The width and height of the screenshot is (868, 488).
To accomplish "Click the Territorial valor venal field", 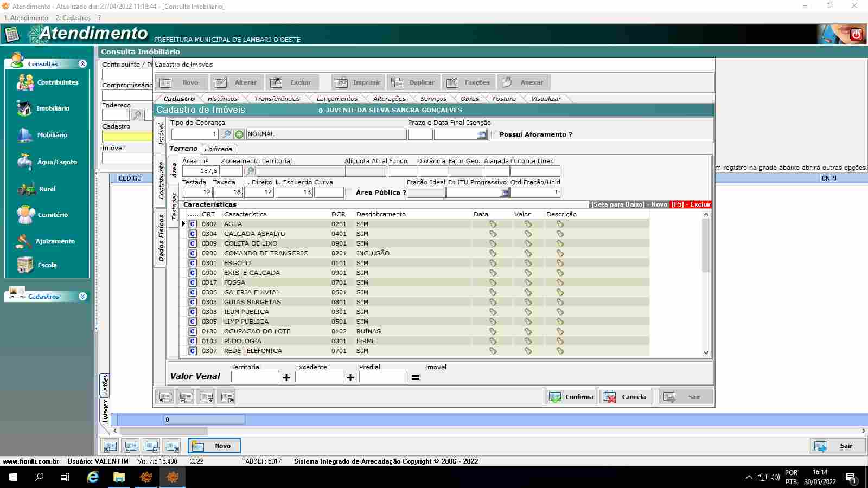I will click(254, 377).
